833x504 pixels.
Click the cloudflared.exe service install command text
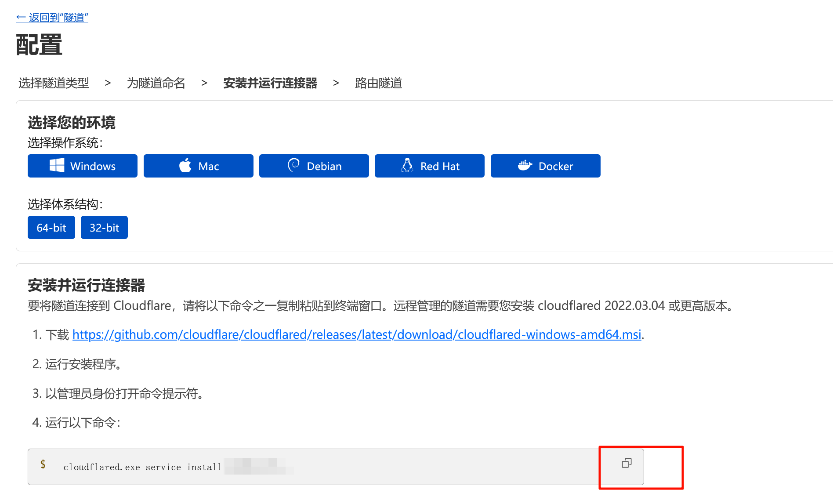pos(142,467)
